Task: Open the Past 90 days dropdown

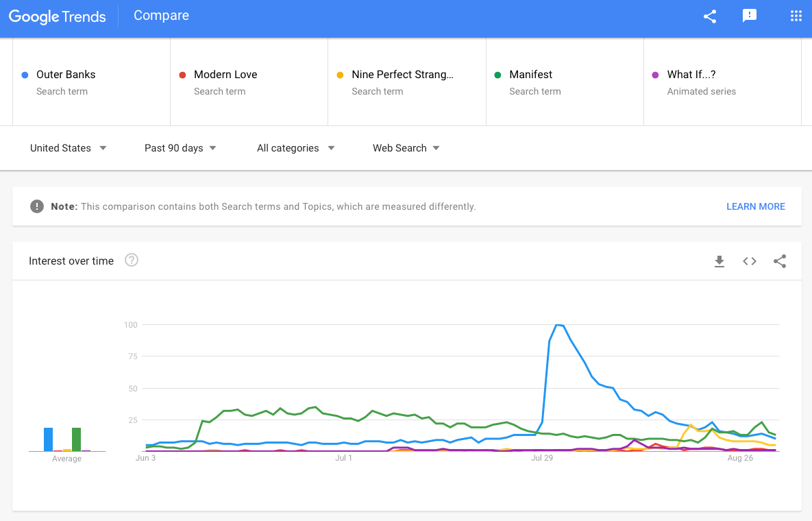Action: 180,148
